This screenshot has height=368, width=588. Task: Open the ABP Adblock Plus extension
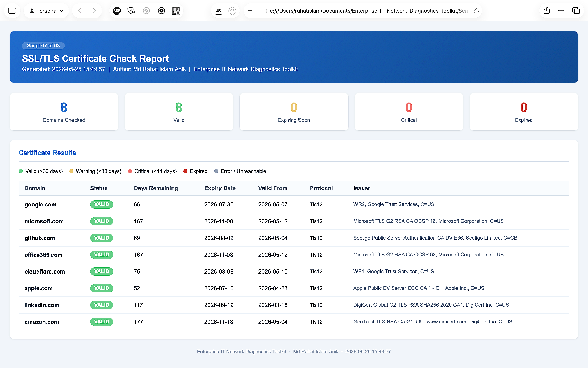click(x=117, y=11)
